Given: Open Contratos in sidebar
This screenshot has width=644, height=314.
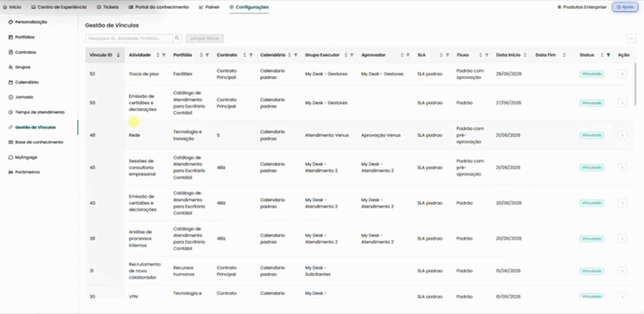Looking at the screenshot, I should (x=23, y=53).
